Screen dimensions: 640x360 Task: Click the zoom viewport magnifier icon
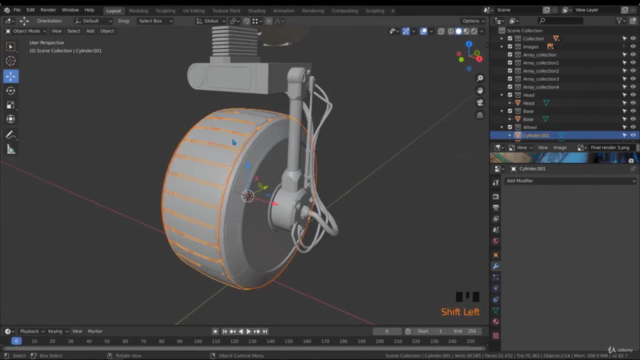click(480, 78)
